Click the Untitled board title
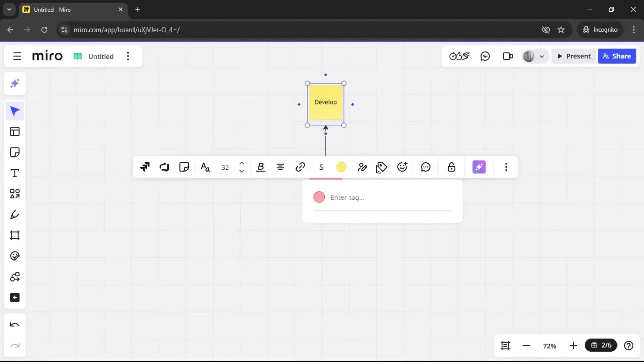The height and width of the screenshot is (362, 644). coord(101,56)
